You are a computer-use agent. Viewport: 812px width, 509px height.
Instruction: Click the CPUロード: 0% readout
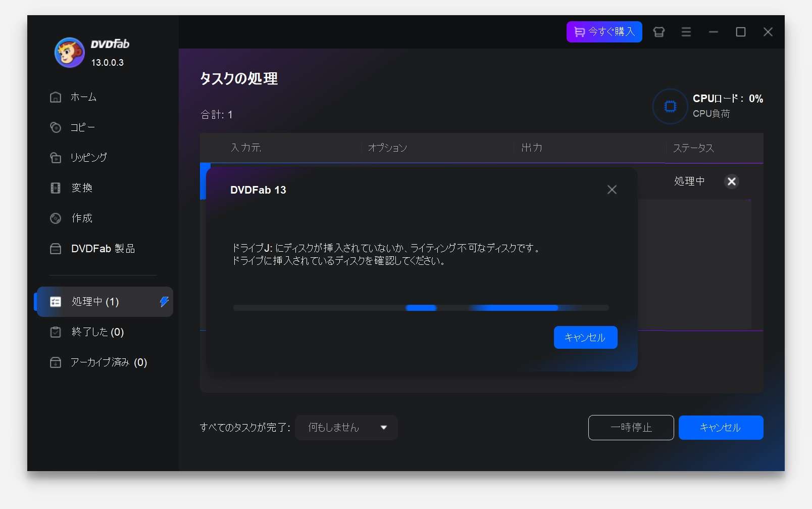point(728,99)
